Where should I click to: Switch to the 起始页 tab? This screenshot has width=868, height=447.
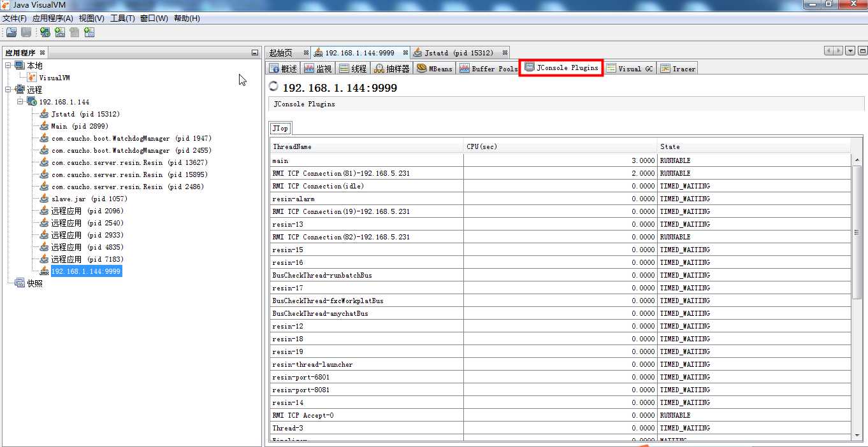point(281,53)
